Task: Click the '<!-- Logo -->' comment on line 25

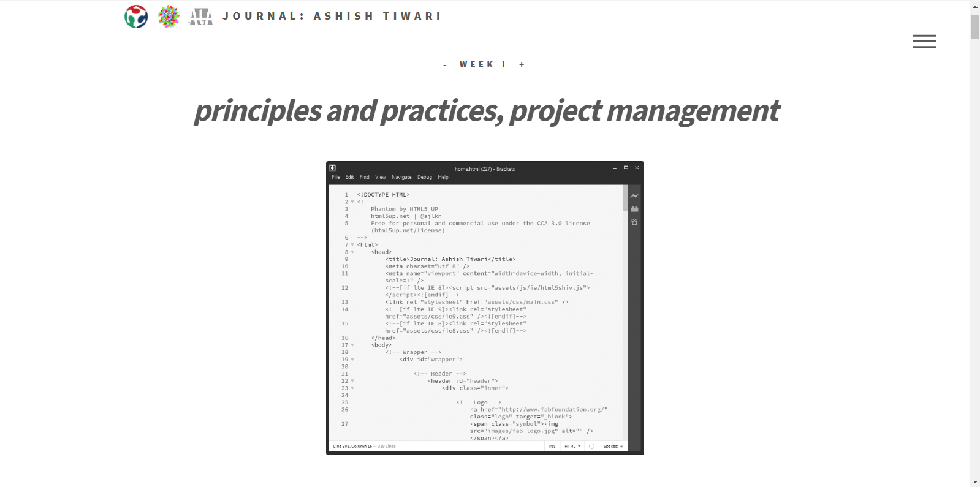Action: (x=479, y=402)
